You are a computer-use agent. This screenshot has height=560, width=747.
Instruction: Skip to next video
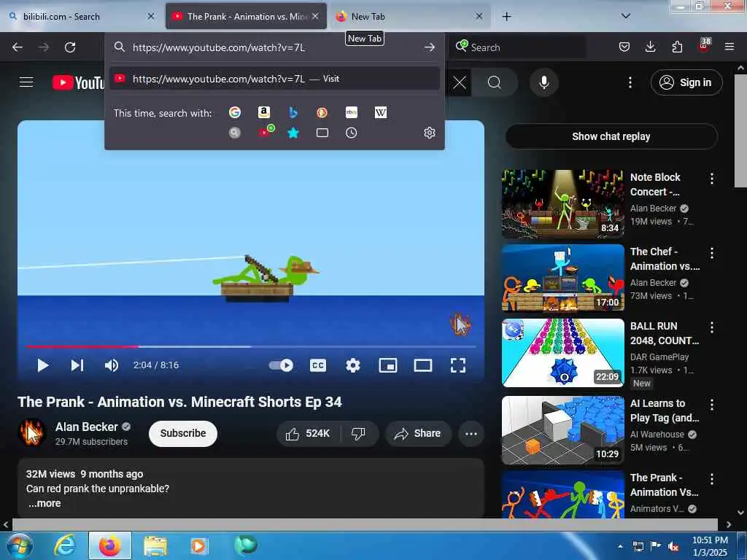77,365
